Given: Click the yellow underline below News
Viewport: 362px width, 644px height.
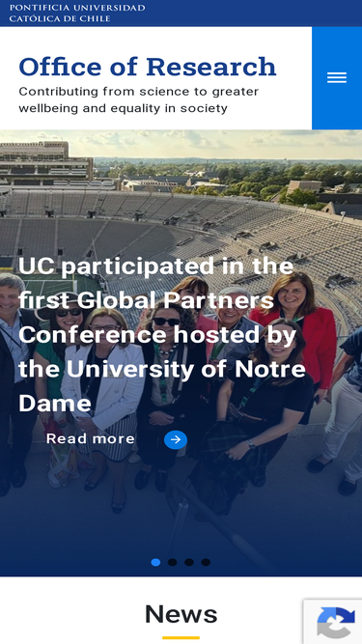Looking at the screenshot, I should 181,637.
